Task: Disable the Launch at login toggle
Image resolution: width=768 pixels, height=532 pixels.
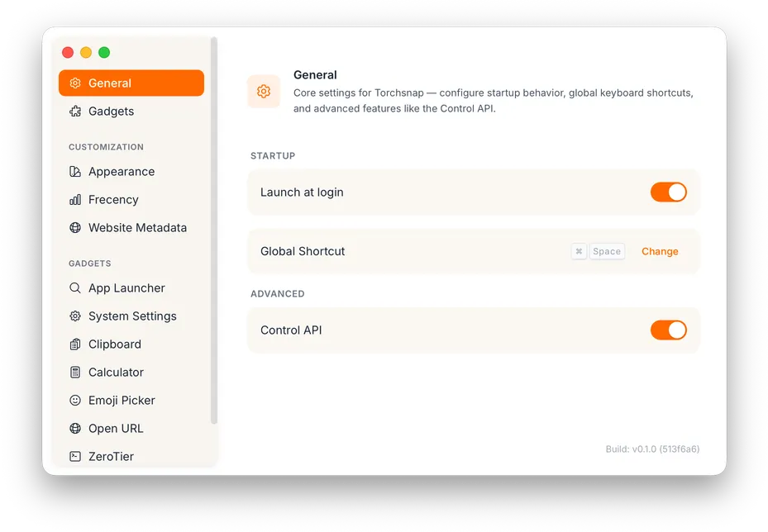Action: coord(669,192)
